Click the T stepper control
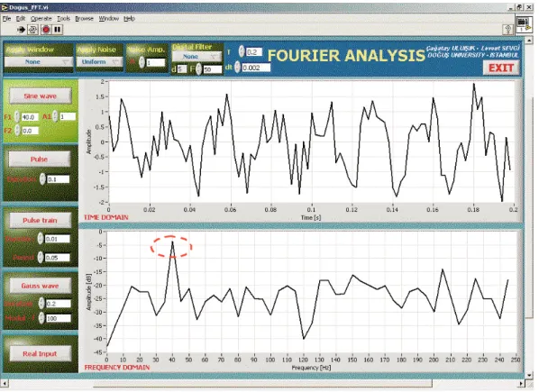 (242, 51)
